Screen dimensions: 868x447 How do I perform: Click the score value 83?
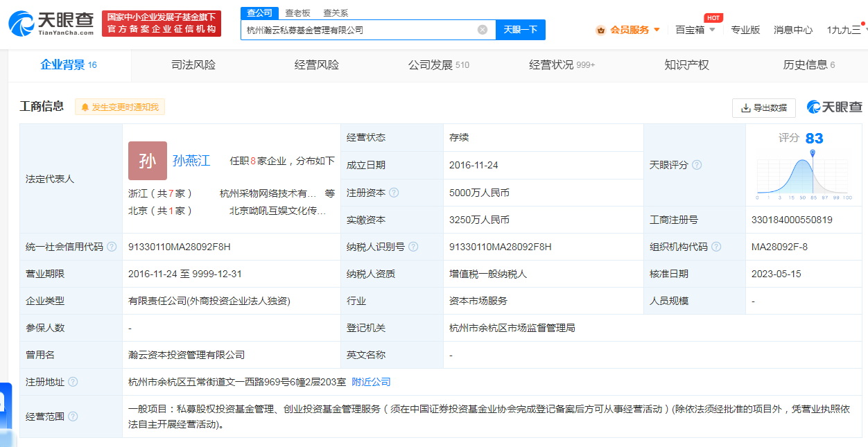tap(815, 139)
